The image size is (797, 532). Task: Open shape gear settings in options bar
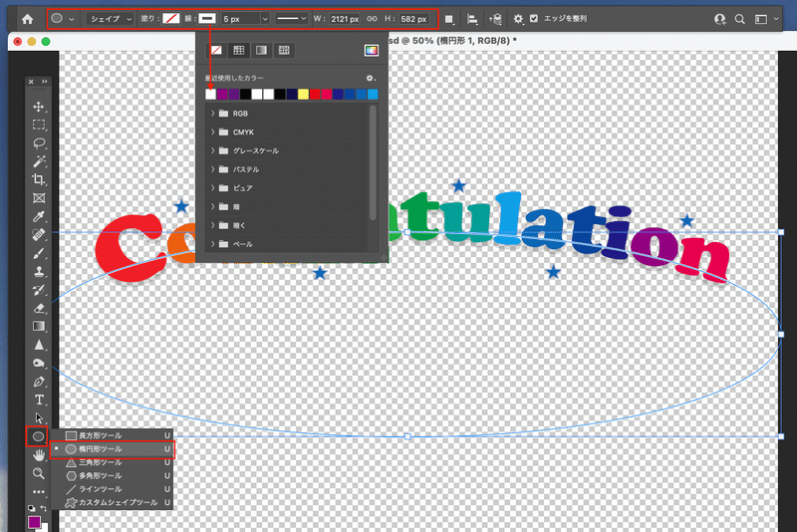coord(518,19)
